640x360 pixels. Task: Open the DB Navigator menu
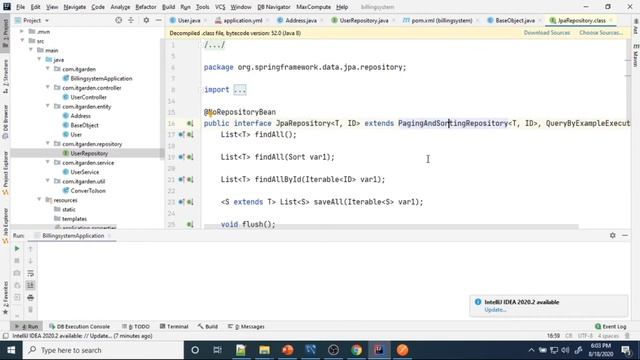click(x=273, y=7)
